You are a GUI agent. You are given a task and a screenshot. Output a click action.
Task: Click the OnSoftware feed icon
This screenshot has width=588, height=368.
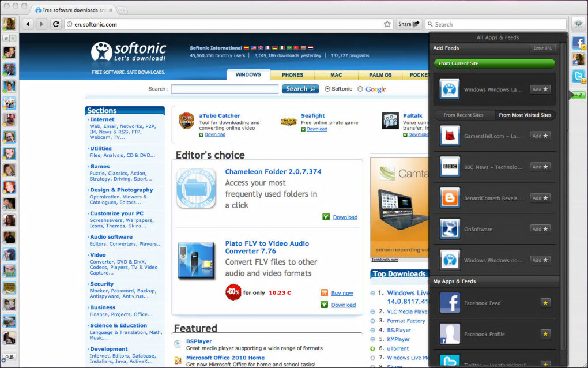450,229
